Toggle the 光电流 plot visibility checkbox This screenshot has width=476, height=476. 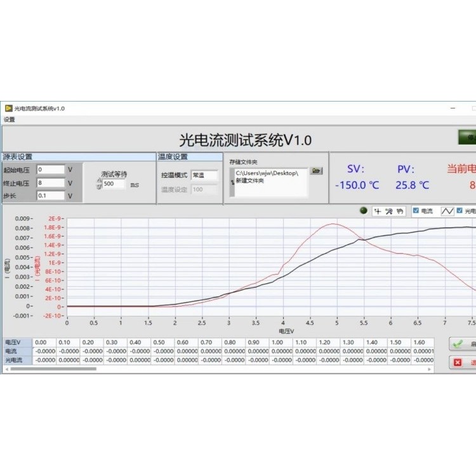pyautogui.click(x=461, y=211)
